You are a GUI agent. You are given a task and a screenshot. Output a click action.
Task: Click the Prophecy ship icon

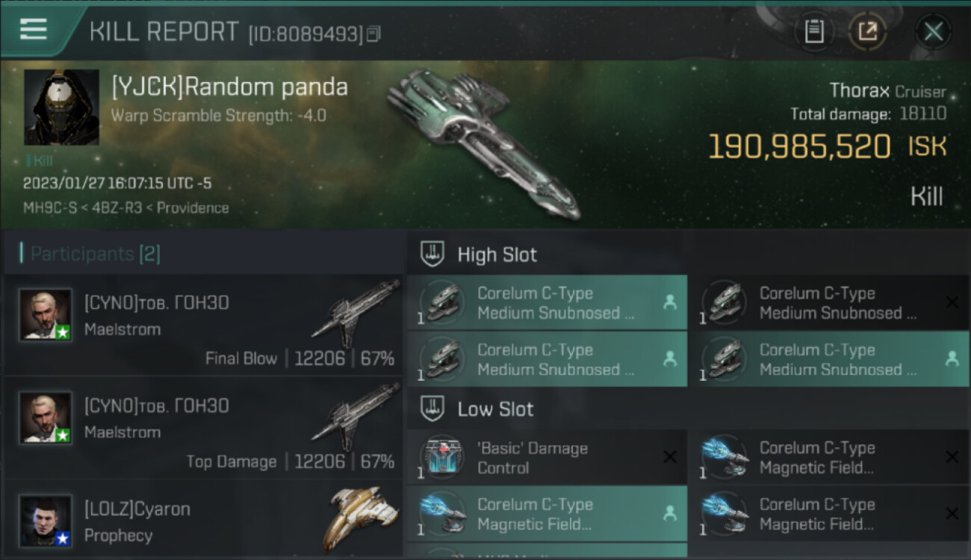tap(361, 519)
